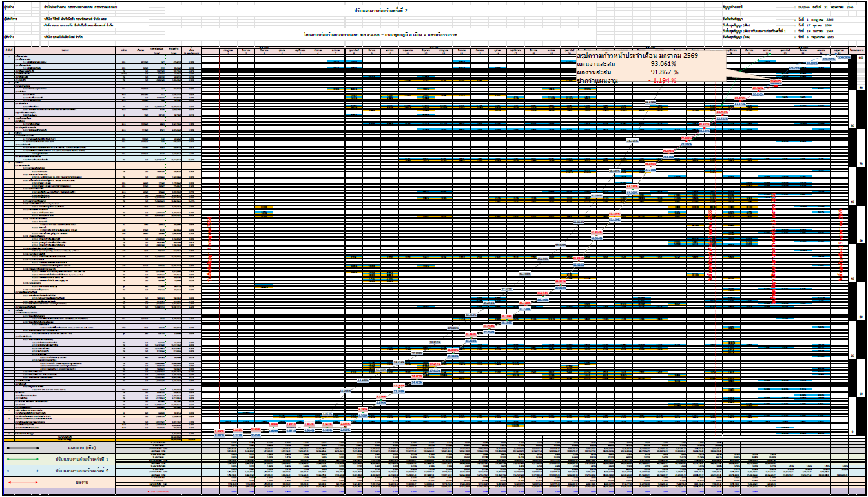Click the blue line marker for revision 2 legend
The height and width of the screenshot is (497, 868).
click(23, 471)
